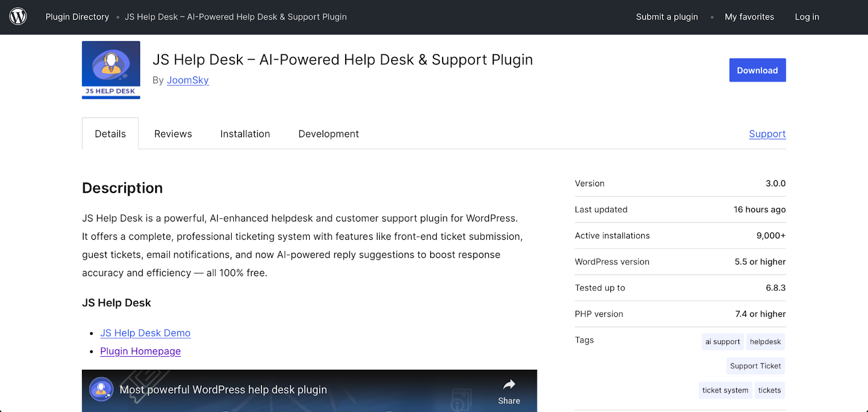Click the ticket system tag

tap(725, 390)
